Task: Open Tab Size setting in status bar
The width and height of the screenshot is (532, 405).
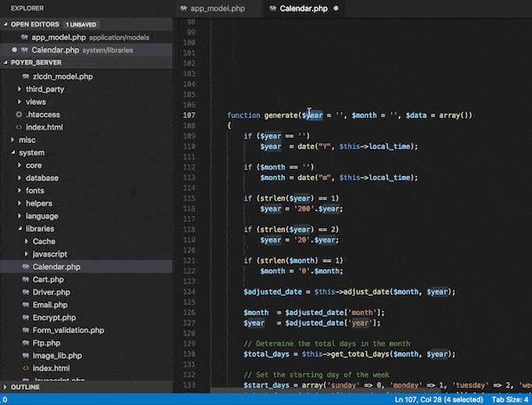Action: (510, 400)
